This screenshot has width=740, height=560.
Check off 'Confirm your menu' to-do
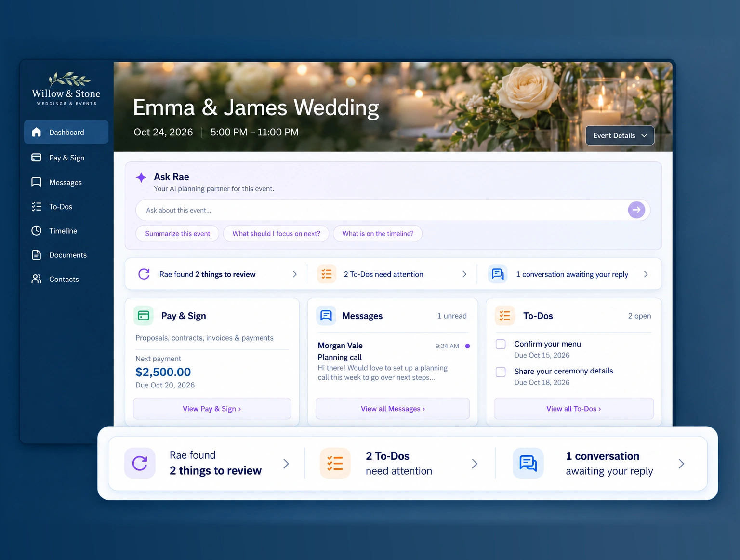(x=501, y=344)
